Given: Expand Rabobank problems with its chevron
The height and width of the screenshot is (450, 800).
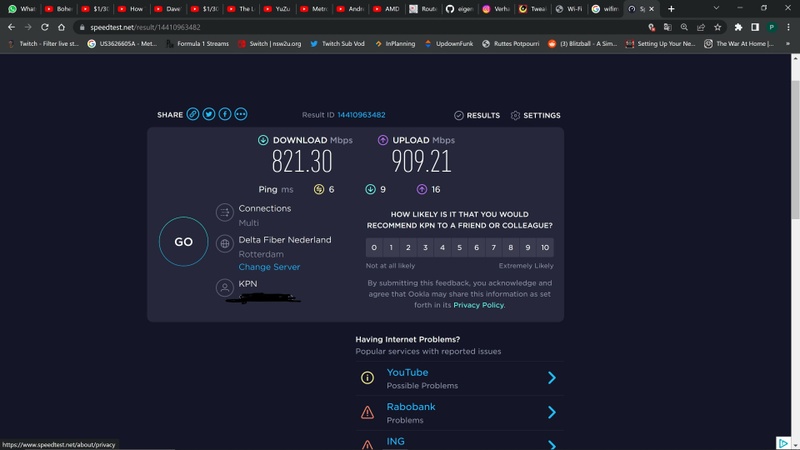Looking at the screenshot, I should click(x=552, y=412).
